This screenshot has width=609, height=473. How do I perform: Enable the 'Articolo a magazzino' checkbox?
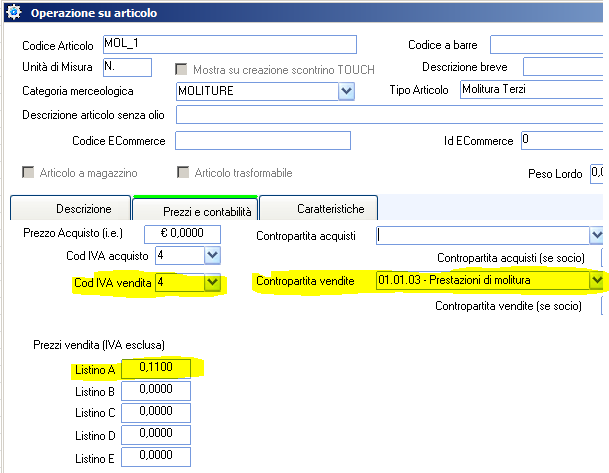(x=28, y=173)
